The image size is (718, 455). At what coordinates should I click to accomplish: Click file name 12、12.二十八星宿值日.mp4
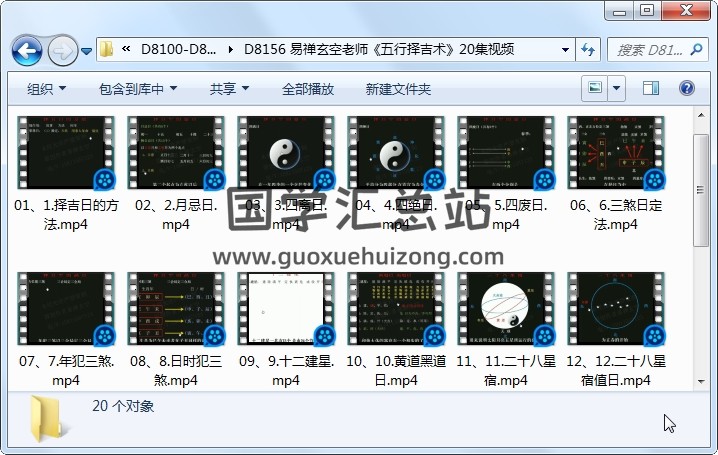point(615,371)
